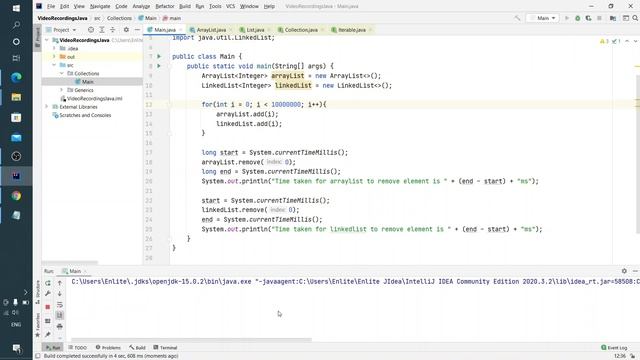
Task: Open the VCS menu
Action: [231, 6]
